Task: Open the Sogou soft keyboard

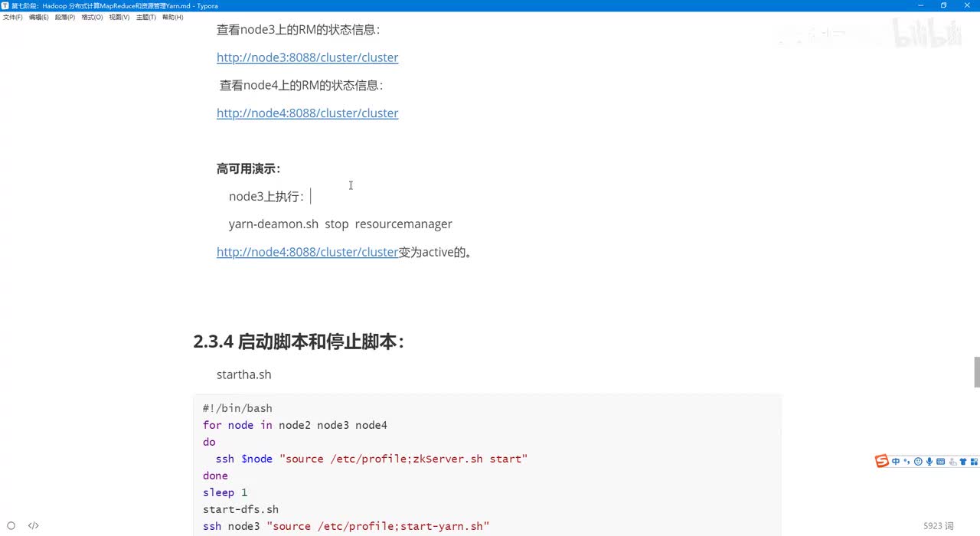Action: (941, 461)
